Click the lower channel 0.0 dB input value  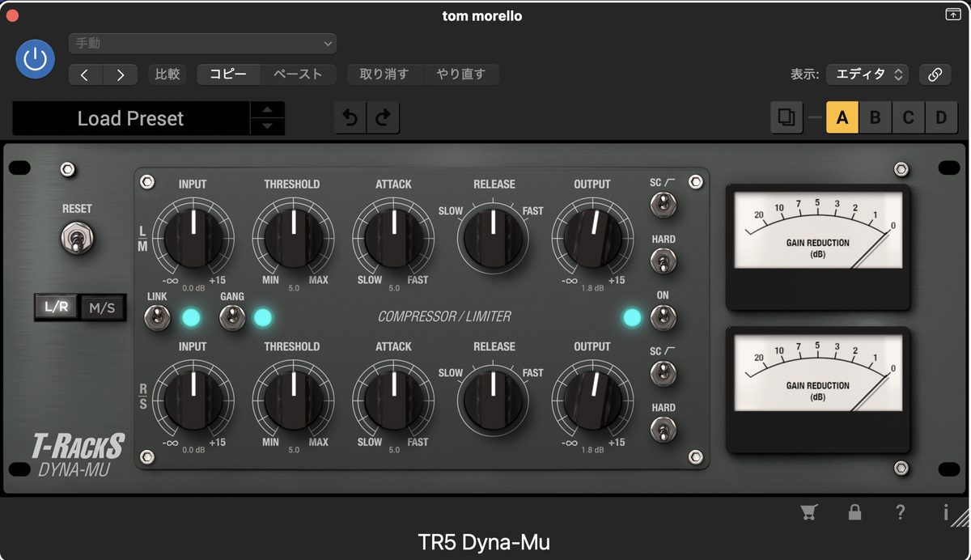193,450
